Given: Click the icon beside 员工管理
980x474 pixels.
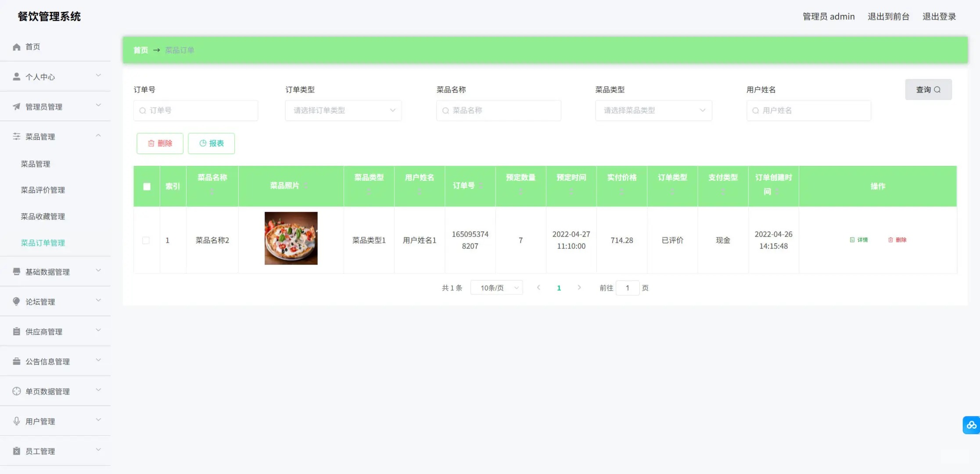Looking at the screenshot, I should [x=17, y=451].
